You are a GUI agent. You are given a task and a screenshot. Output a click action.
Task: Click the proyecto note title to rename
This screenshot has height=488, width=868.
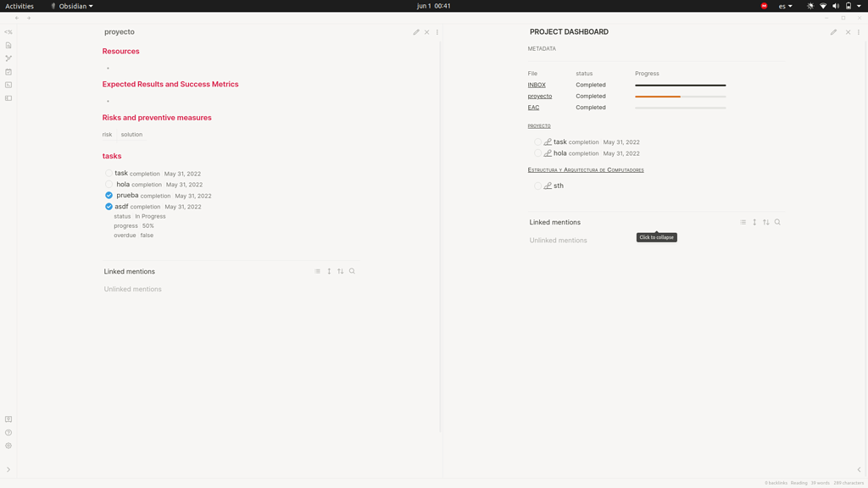click(119, 31)
